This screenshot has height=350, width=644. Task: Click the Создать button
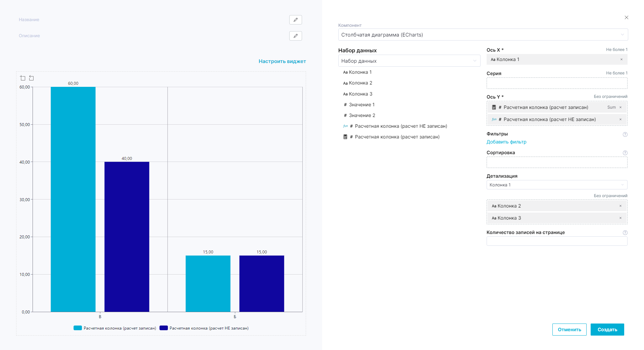607,330
